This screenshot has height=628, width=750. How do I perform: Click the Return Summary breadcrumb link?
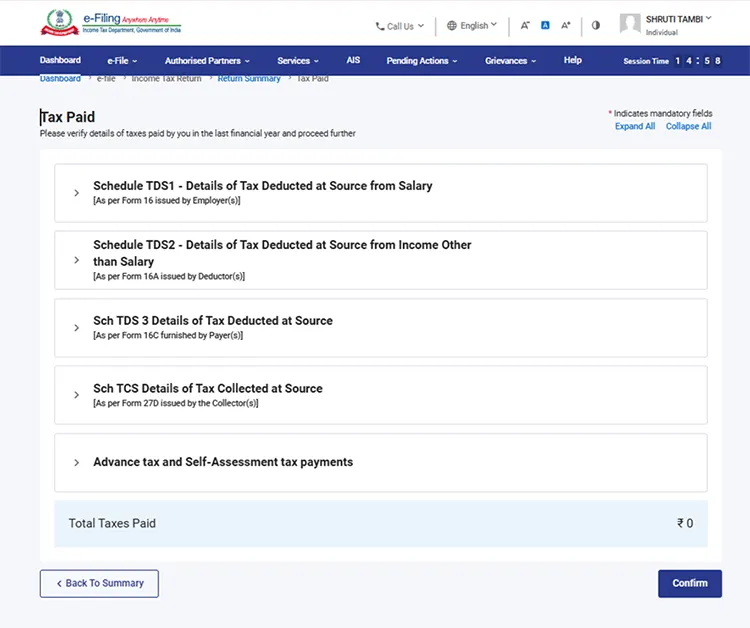(249, 78)
